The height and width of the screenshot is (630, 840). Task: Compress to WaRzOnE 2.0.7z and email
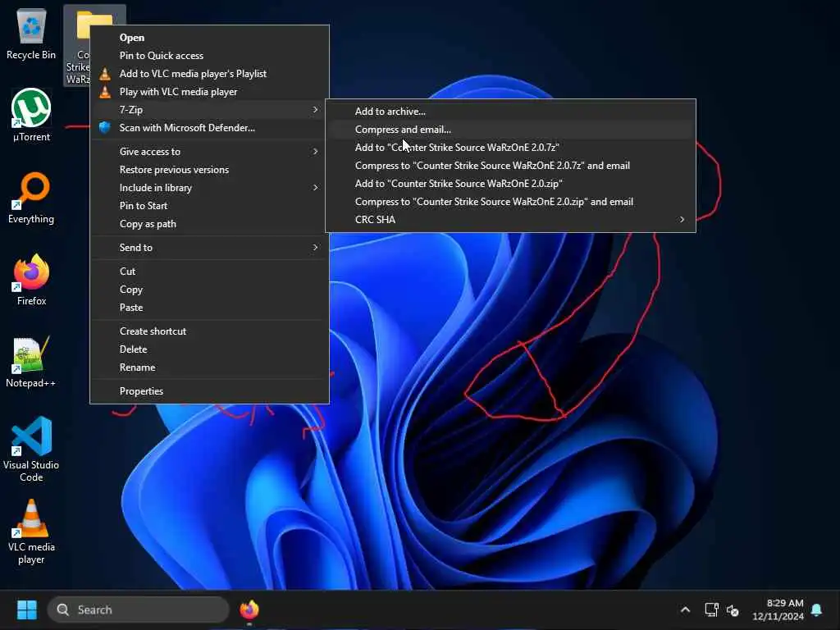[x=510, y=166]
